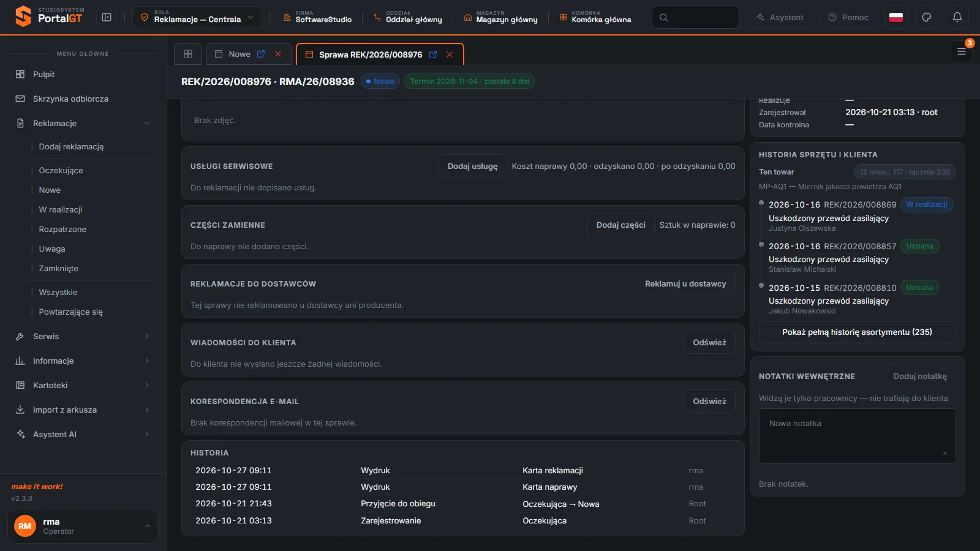Viewport: 980px width, 551px height.
Task: Toggle the sidebar collapse icon
Action: click(x=107, y=17)
